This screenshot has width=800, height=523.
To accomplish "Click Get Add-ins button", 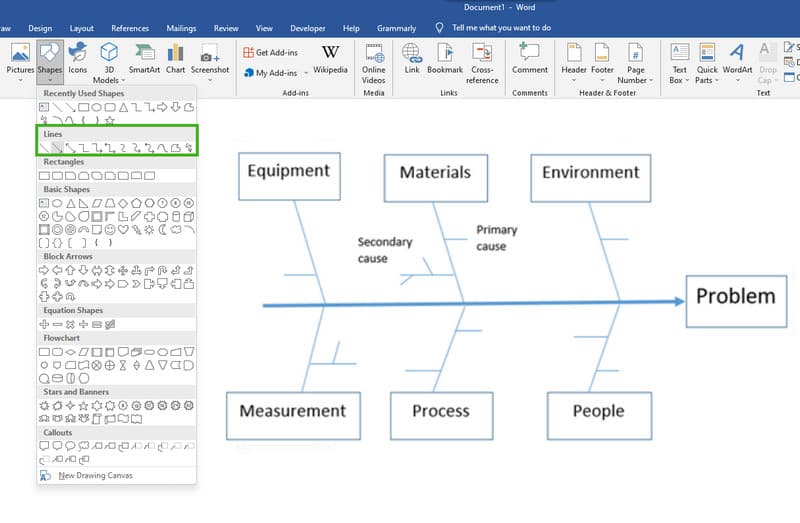I will [x=271, y=53].
